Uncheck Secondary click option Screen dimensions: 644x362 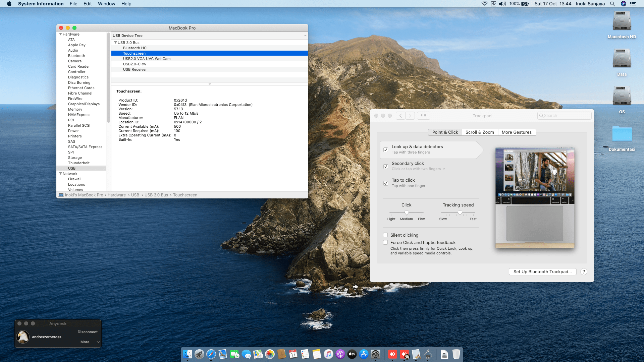point(386,167)
